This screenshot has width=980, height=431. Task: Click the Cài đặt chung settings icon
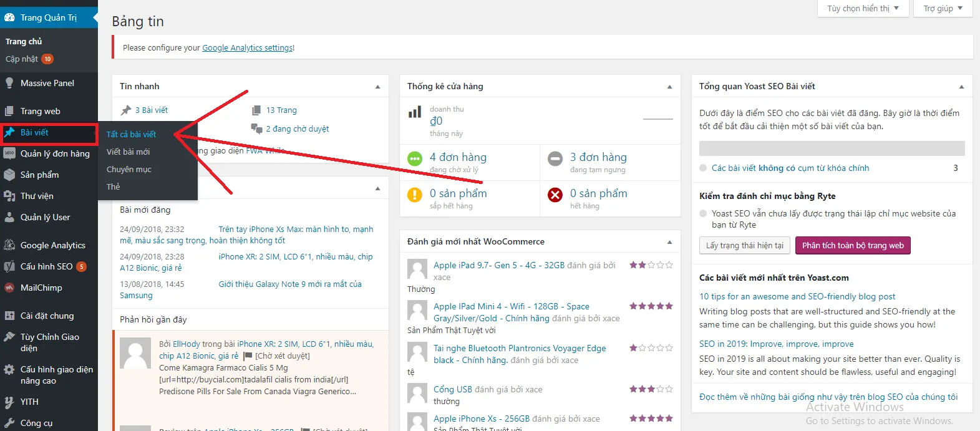click(9, 316)
